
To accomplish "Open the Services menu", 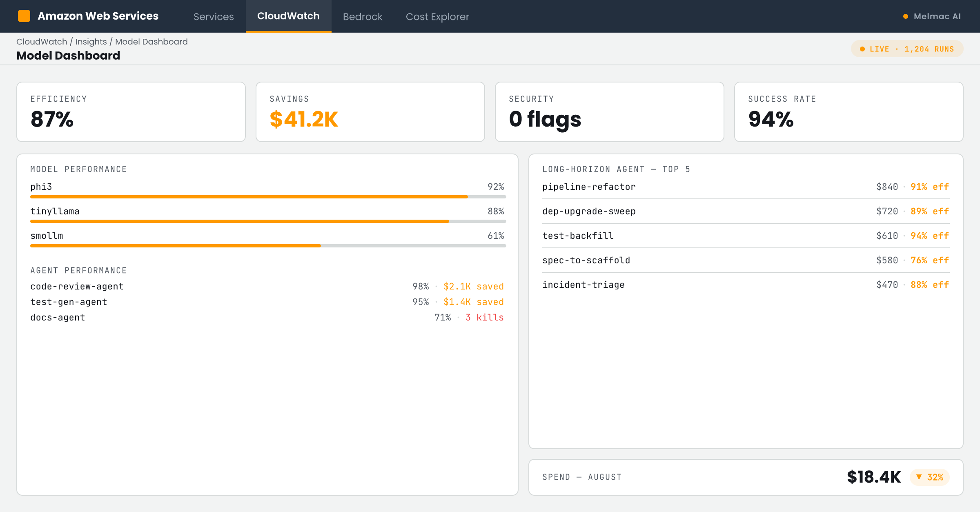I will (x=214, y=16).
